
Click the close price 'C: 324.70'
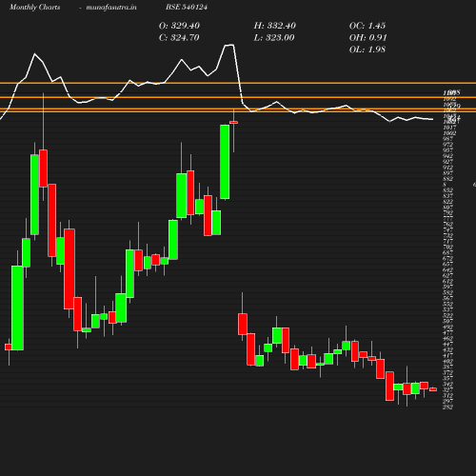click(179, 38)
